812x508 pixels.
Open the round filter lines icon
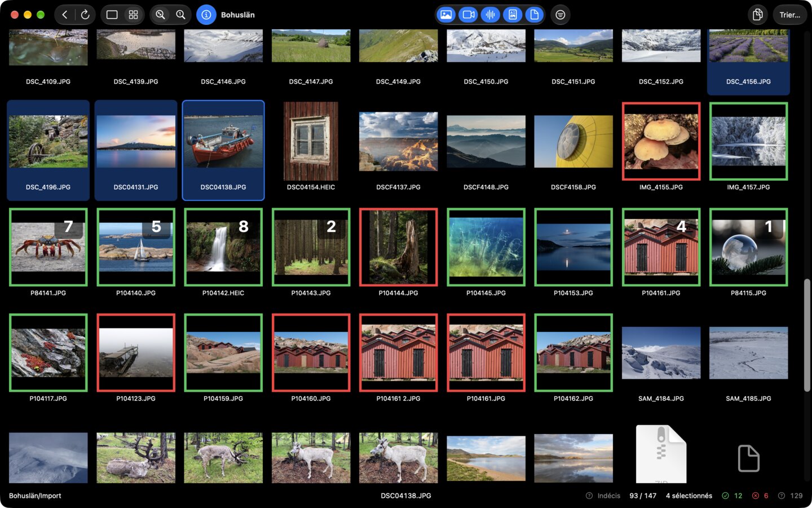coord(560,15)
